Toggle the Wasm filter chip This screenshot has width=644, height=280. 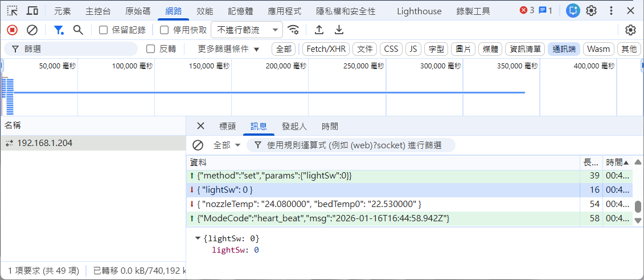coord(598,49)
